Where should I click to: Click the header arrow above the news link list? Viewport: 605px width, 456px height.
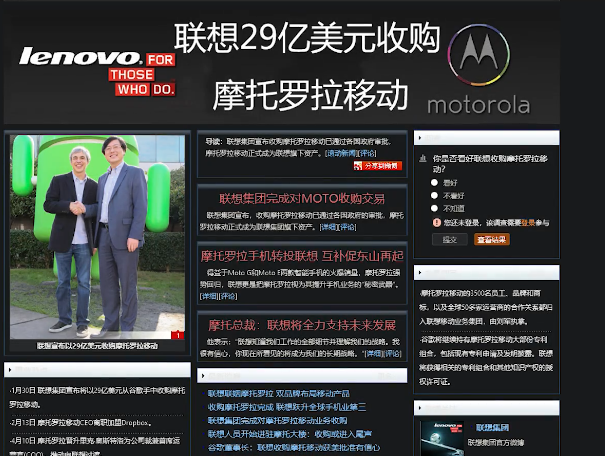[x=203, y=375]
